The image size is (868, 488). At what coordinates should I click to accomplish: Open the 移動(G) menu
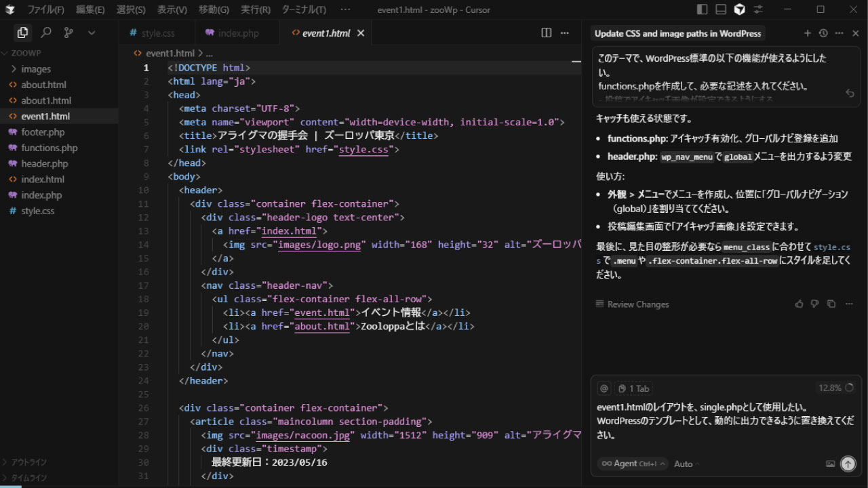214,9
